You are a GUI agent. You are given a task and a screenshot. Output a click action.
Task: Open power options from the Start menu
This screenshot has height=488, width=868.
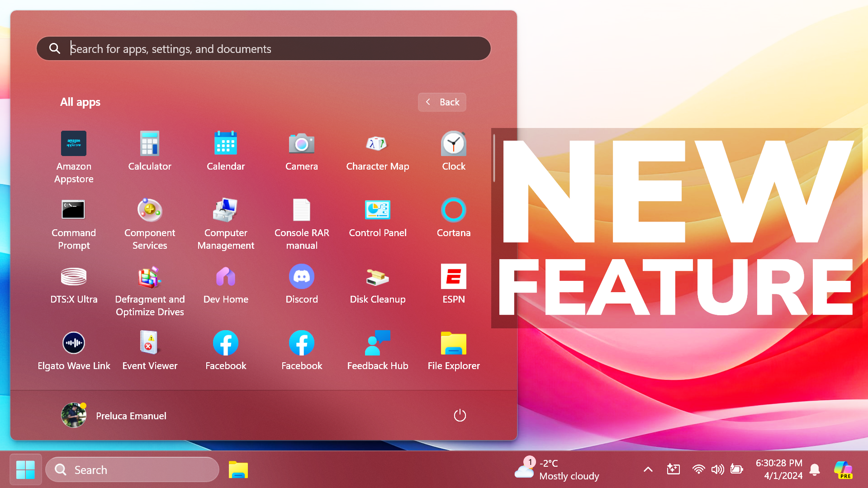[460, 415]
